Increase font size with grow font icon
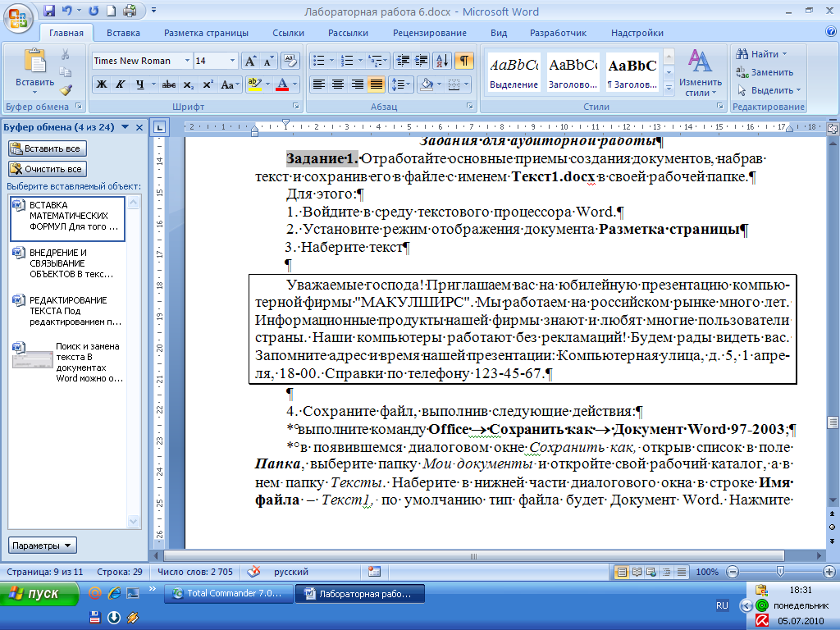840x630 pixels. click(250, 61)
